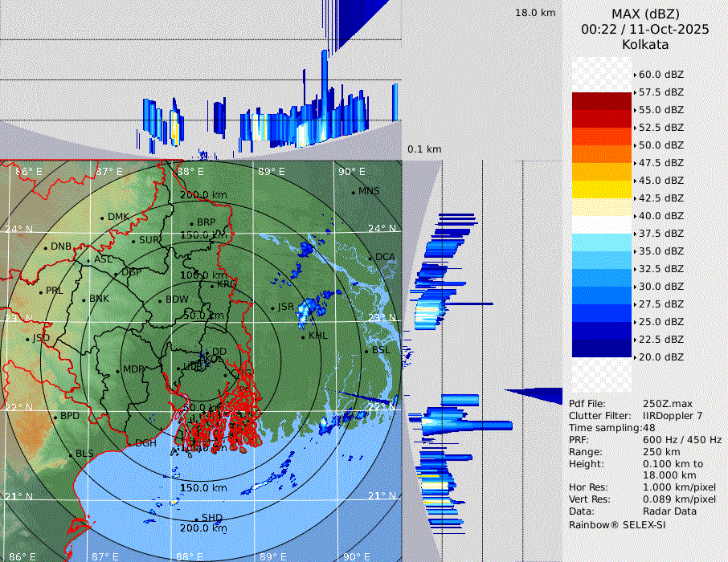
Task: Select the JSR station marker
Action: click(272, 307)
